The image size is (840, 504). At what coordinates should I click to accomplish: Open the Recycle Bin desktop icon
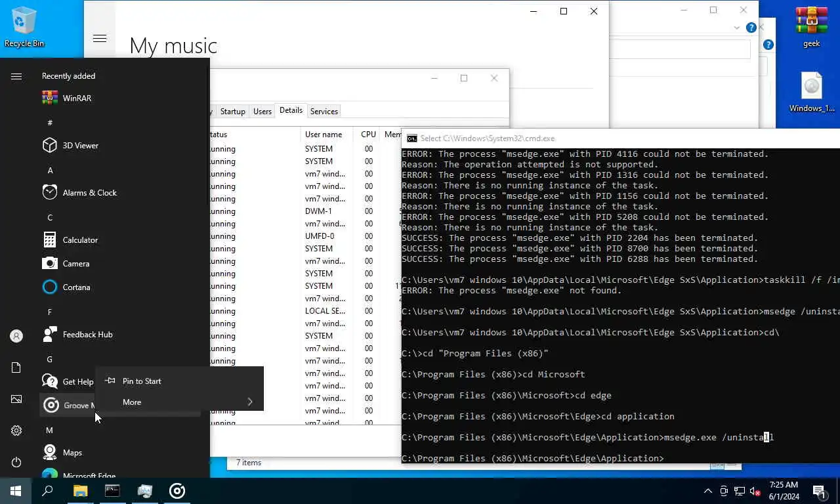pos(24,27)
